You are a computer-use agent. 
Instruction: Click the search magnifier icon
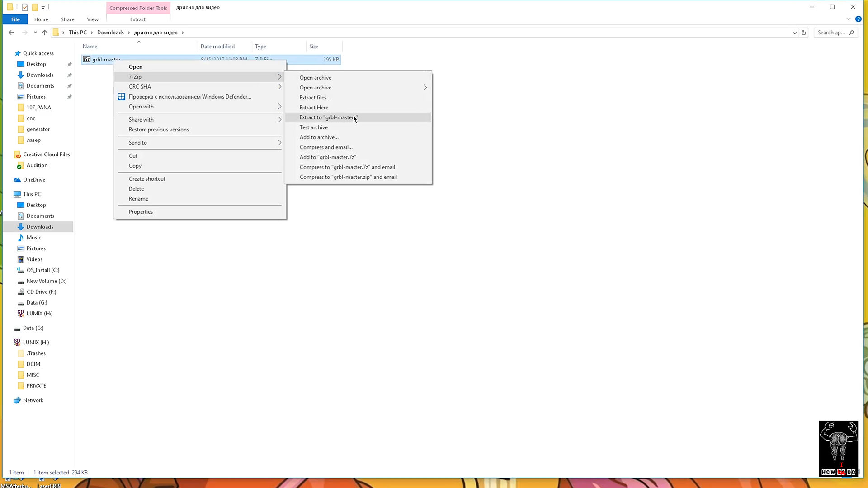(851, 33)
